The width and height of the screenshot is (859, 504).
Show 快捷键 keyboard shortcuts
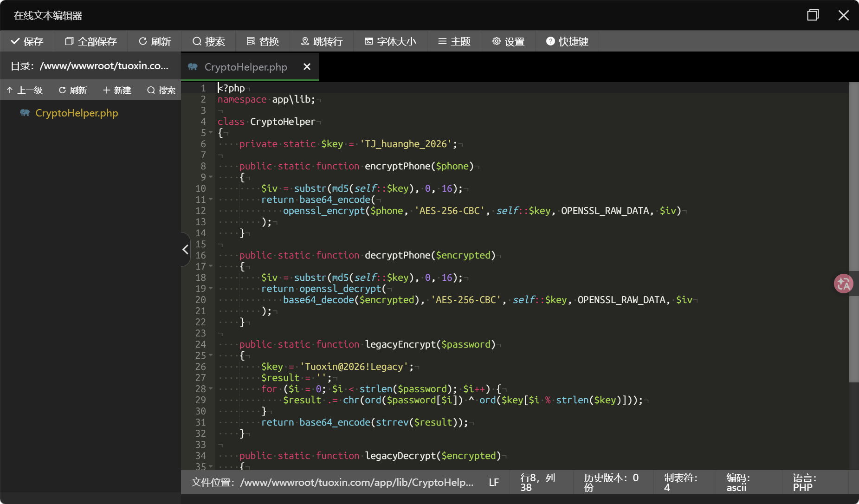[567, 41]
